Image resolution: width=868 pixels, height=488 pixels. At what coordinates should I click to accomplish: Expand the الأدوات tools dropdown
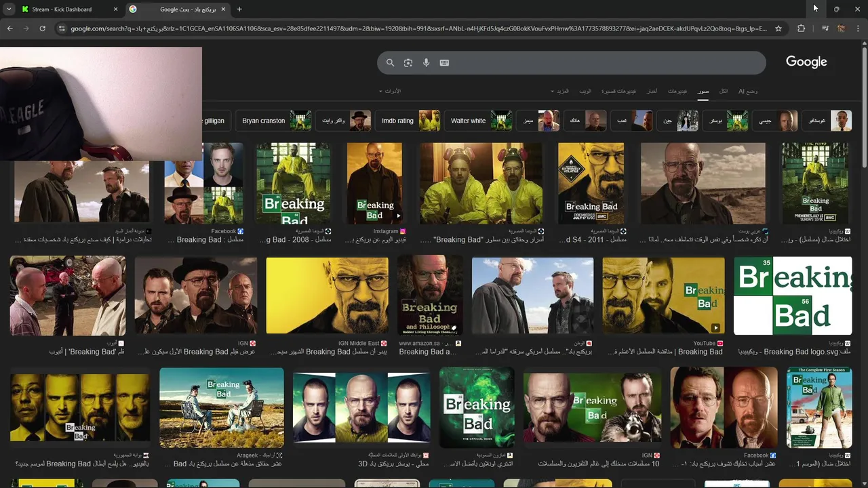pyautogui.click(x=390, y=91)
